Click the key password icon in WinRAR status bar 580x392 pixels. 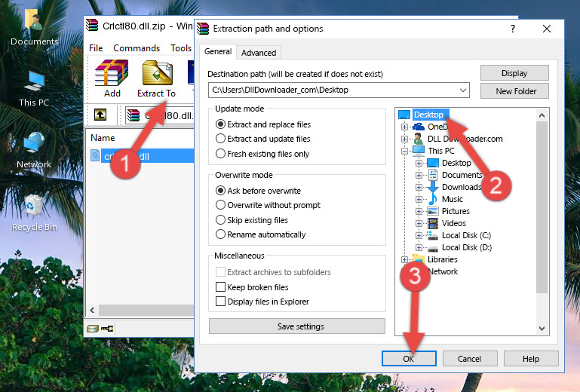point(107,328)
